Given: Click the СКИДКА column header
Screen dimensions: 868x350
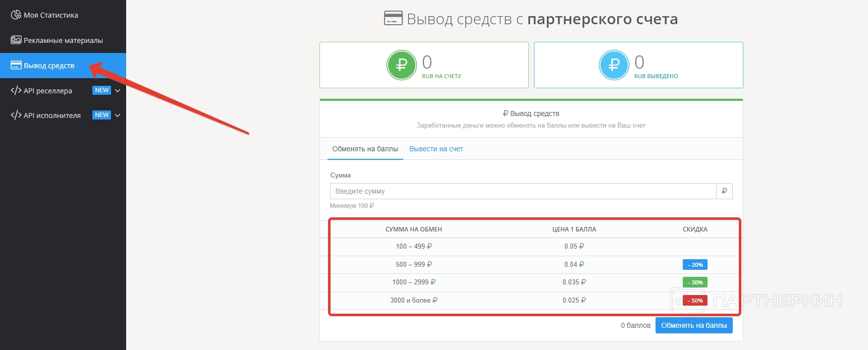Looking at the screenshot, I should 695,229.
